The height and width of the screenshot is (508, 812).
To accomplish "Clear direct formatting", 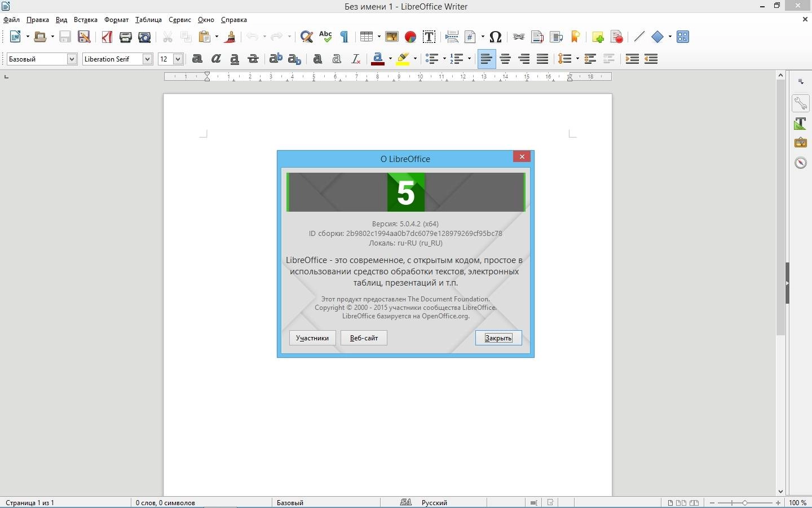I will (356, 59).
